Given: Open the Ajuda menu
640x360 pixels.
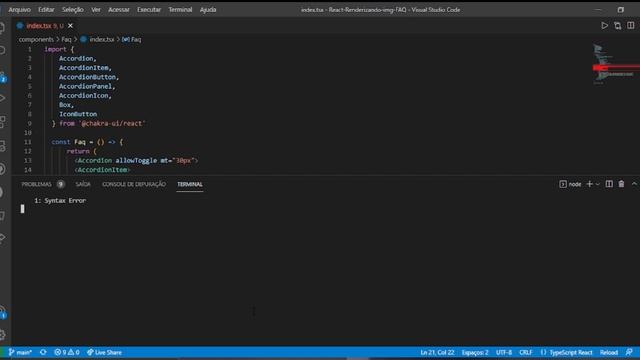Looking at the screenshot, I should point(208,9).
